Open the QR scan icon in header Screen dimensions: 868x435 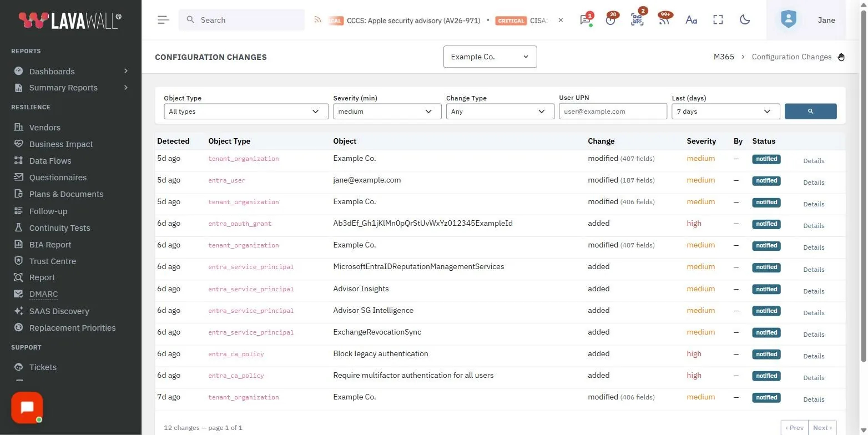pyautogui.click(x=637, y=19)
